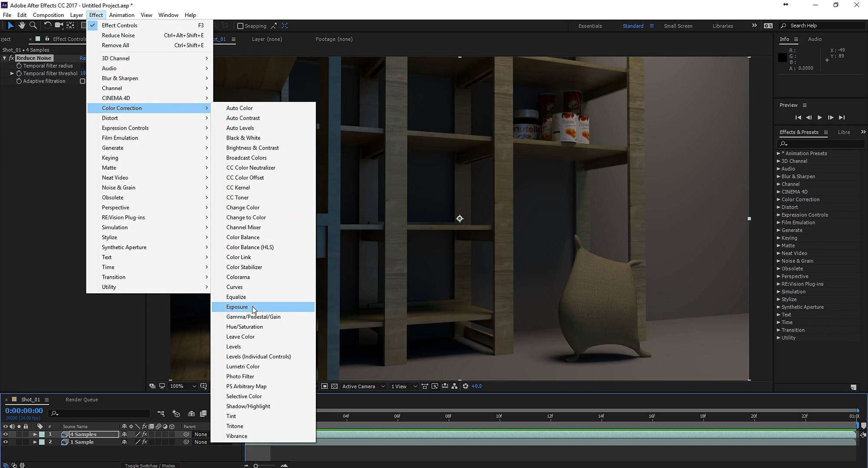Enable the Snapping checkbox
The image size is (868, 468).
tap(240, 26)
